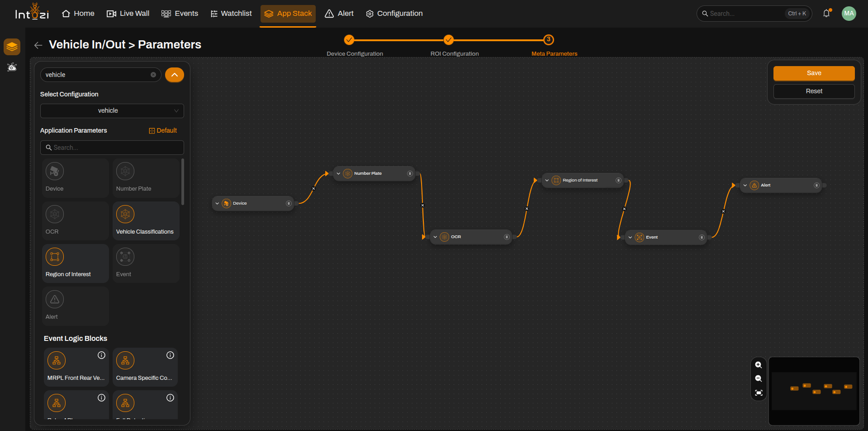Toggle the OCR node right-side button
This screenshot has height=431, width=868.
[x=507, y=237]
